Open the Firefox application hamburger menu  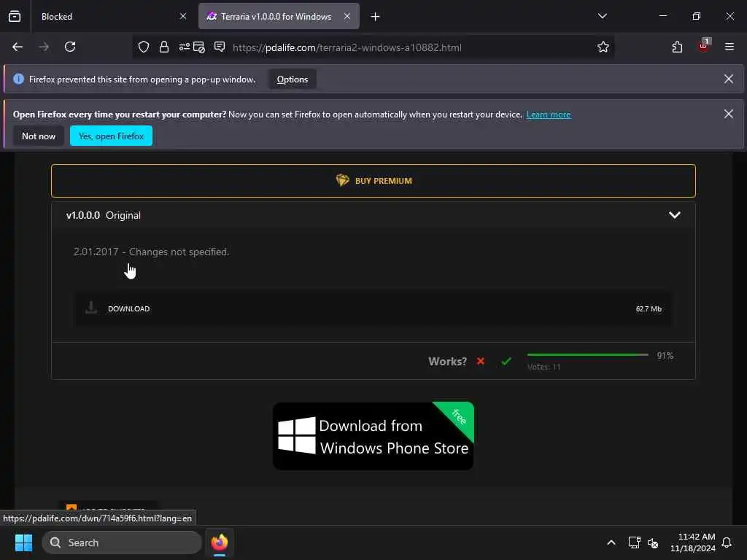click(x=729, y=47)
